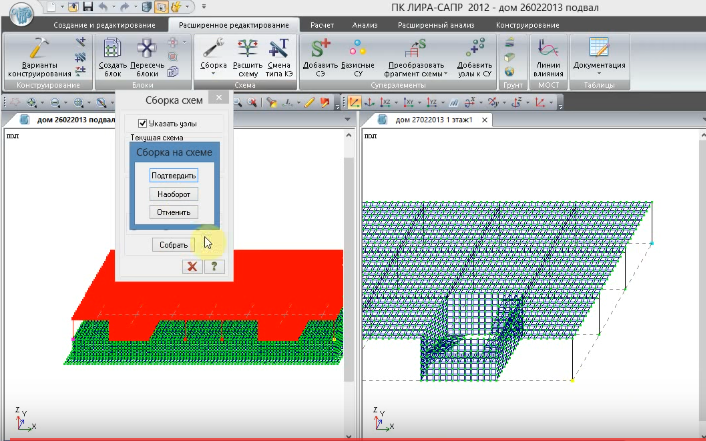
Task: Click the Собрать button
Action: tap(172, 245)
